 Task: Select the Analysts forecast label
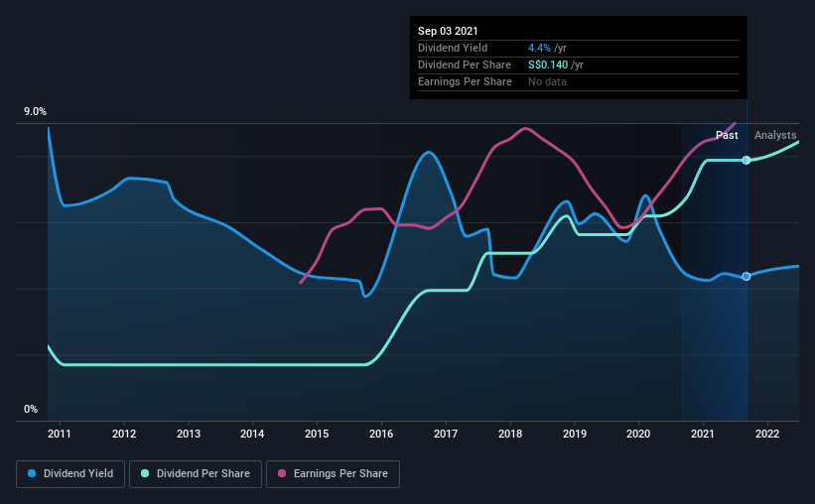coord(775,135)
